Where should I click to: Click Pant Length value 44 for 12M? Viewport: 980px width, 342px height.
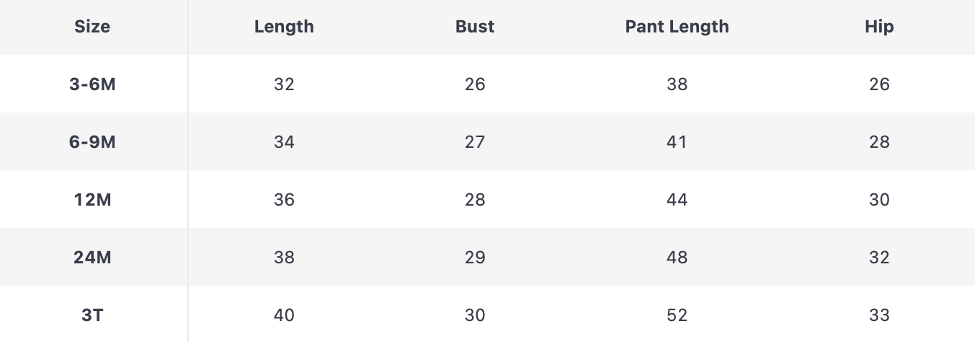coord(677,200)
